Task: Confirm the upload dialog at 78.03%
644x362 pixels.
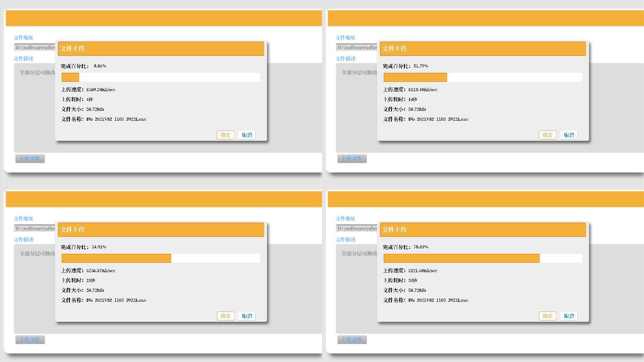Action: coord(547,316)
